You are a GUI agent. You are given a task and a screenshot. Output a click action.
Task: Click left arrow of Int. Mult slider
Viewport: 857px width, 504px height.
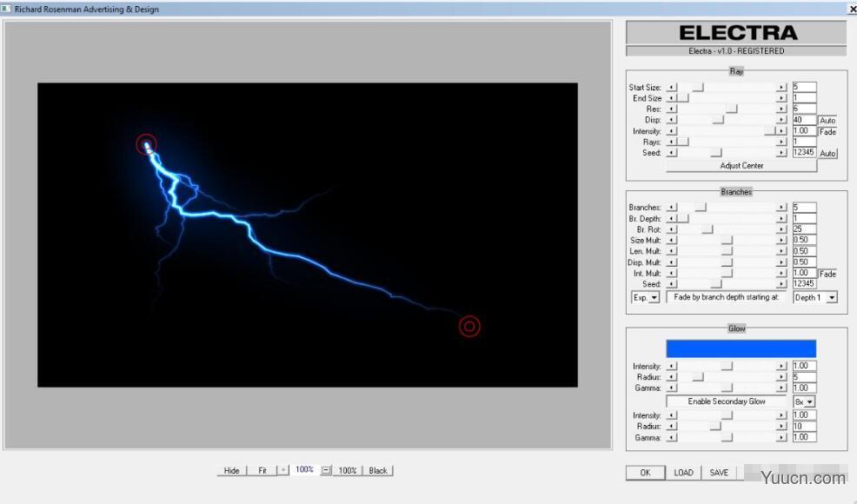(672, 274)
